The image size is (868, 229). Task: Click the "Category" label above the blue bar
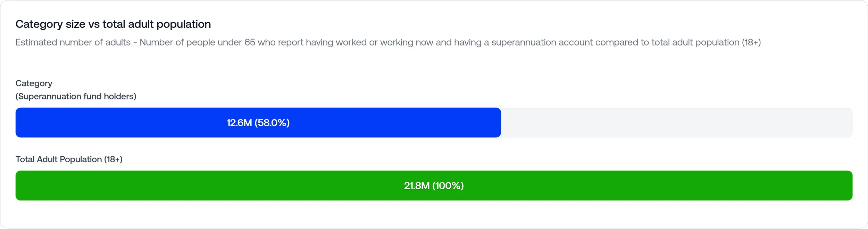click(x=34, y=83)
